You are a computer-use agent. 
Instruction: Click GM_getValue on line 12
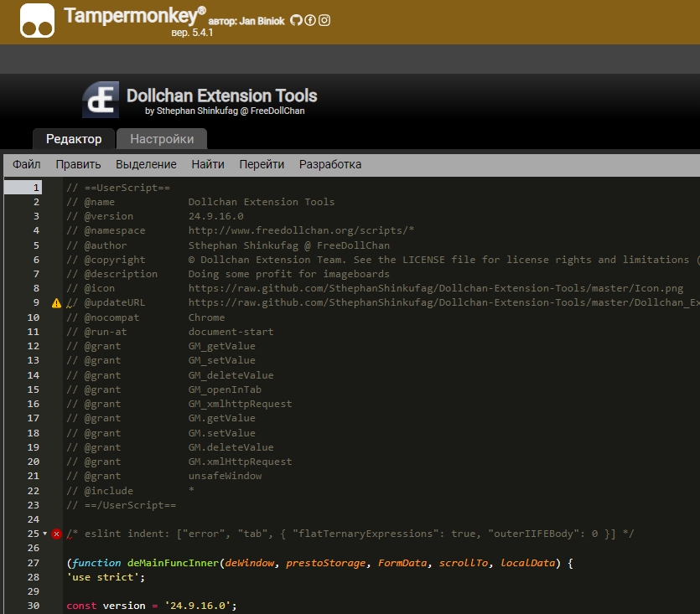pyautogui.click(x=222, y=346)
